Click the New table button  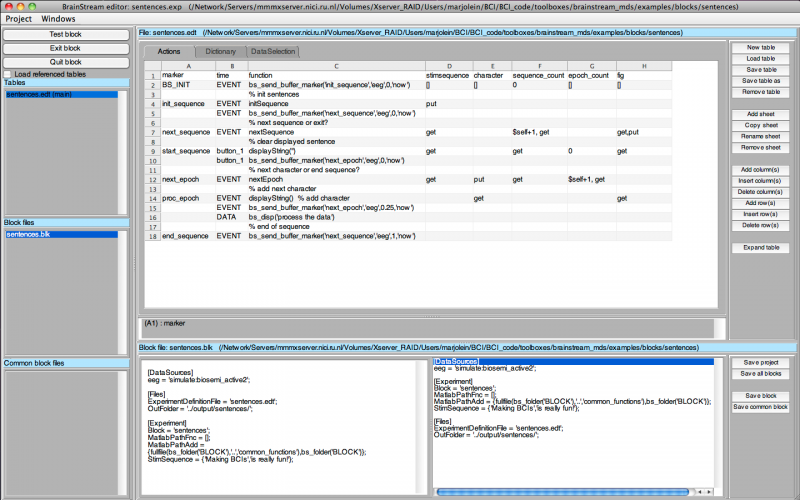coord(760,47)
